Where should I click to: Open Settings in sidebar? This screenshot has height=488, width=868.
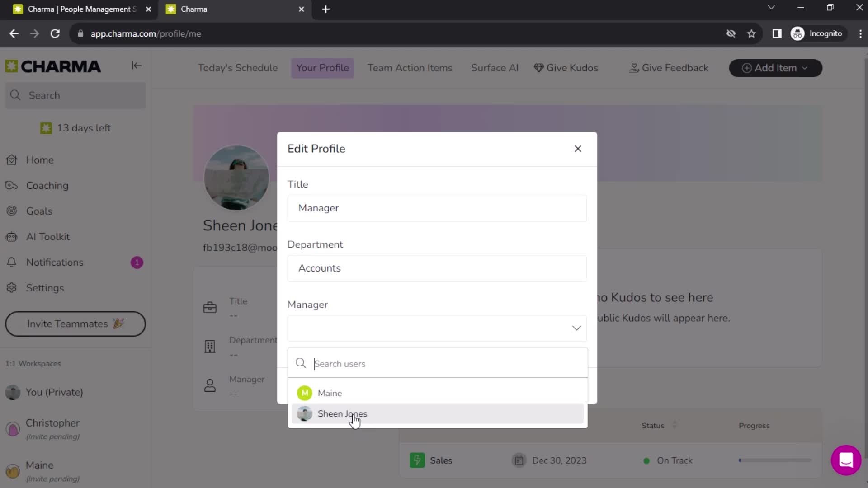45,288
